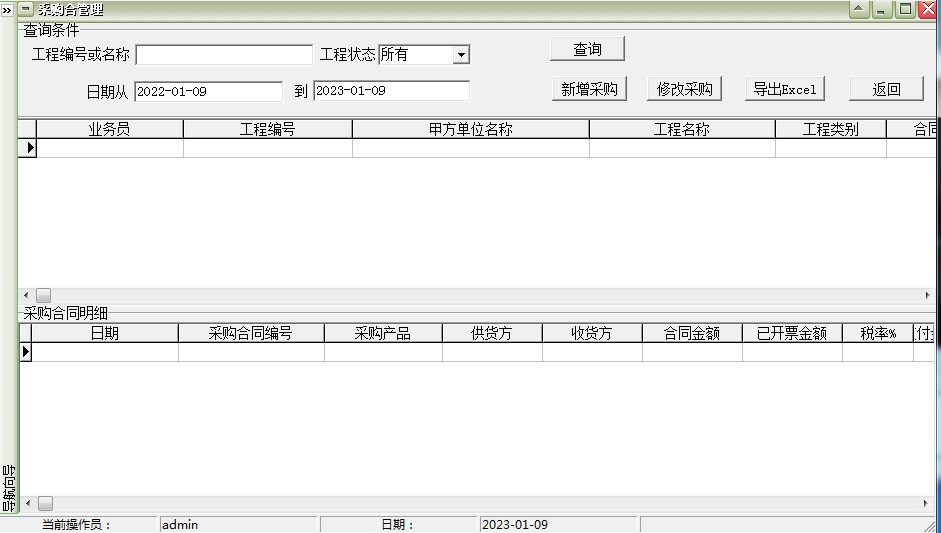The width and height of the screenshot is (941, 533).
Task: Click the upper grid row selector arrow
Action: click(x=28, y=148)
